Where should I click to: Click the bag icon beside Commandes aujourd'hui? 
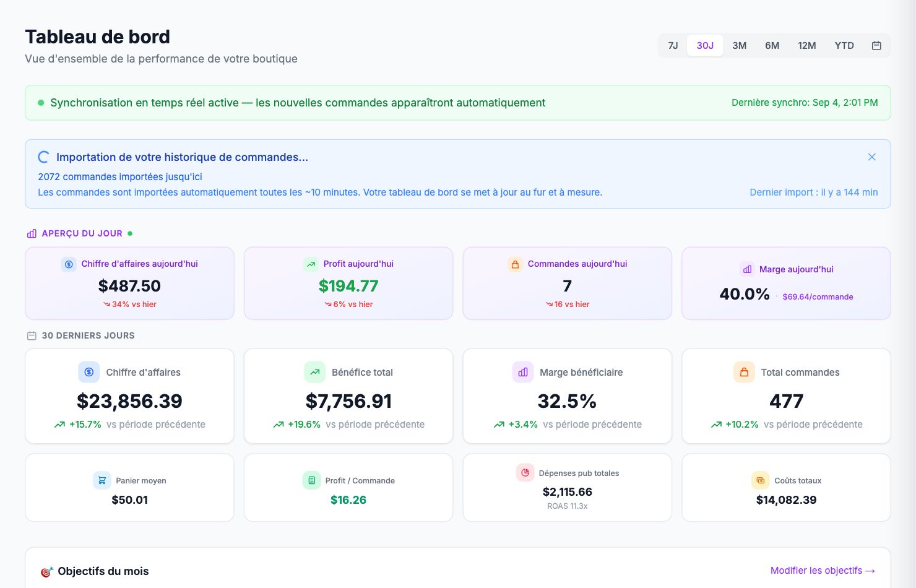tap(515, 264)
